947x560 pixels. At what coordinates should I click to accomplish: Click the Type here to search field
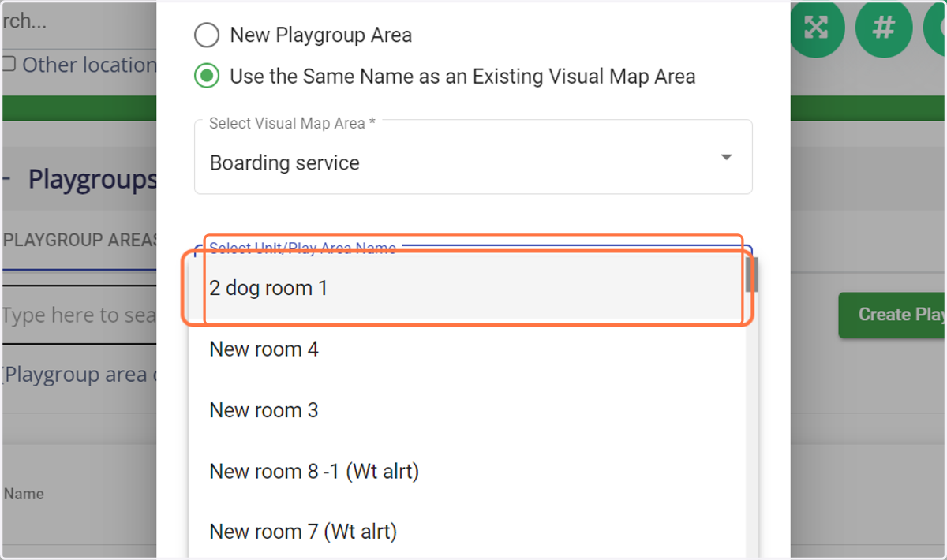pyautogui.click(x=79, y=315)
